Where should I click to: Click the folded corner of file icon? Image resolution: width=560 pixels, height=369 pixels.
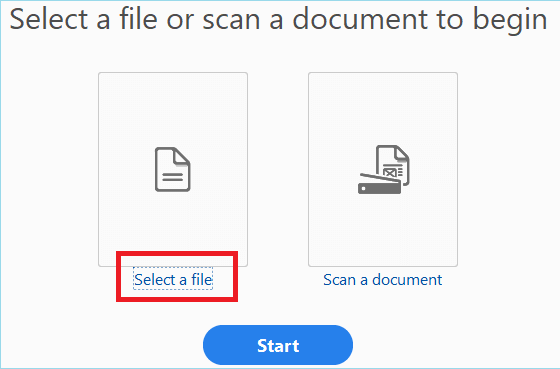(182, 156)
